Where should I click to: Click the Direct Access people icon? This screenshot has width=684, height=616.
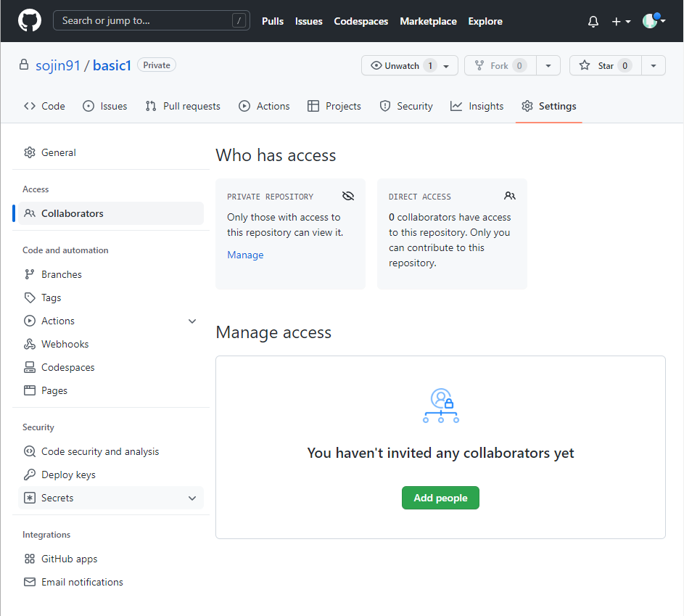pos(509,196)
